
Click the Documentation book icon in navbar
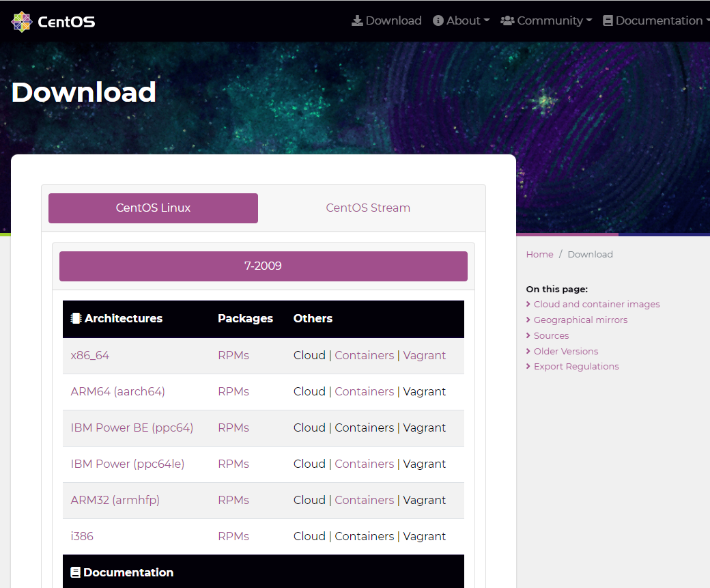pyautogui.click(x=608, y=21)
